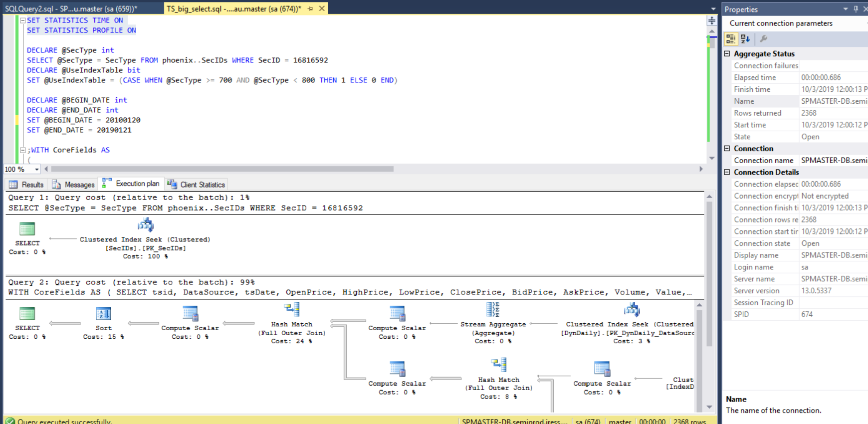The width and height of the screenshot is (868, 424).
Task: Collapse the SET STATISTICS code region
Action: tap(22, 20)
